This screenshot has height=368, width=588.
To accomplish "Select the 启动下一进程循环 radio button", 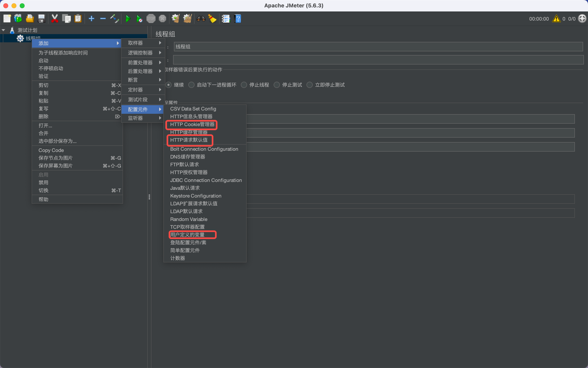I will pyautogui.click(x=191, y=85).
